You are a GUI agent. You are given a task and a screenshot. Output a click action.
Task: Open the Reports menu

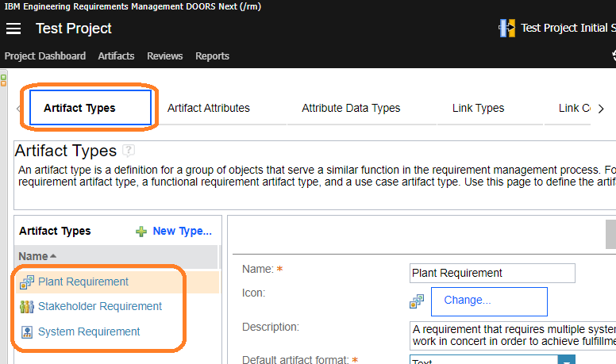click(x=212, y=56)
